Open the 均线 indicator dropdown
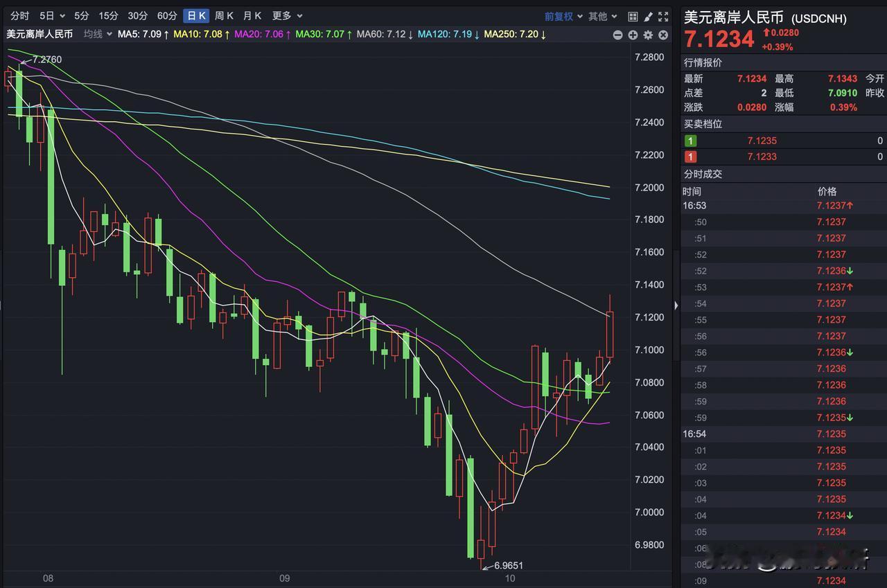The height and width of the screenshot is (588, 887). [98, 34]
